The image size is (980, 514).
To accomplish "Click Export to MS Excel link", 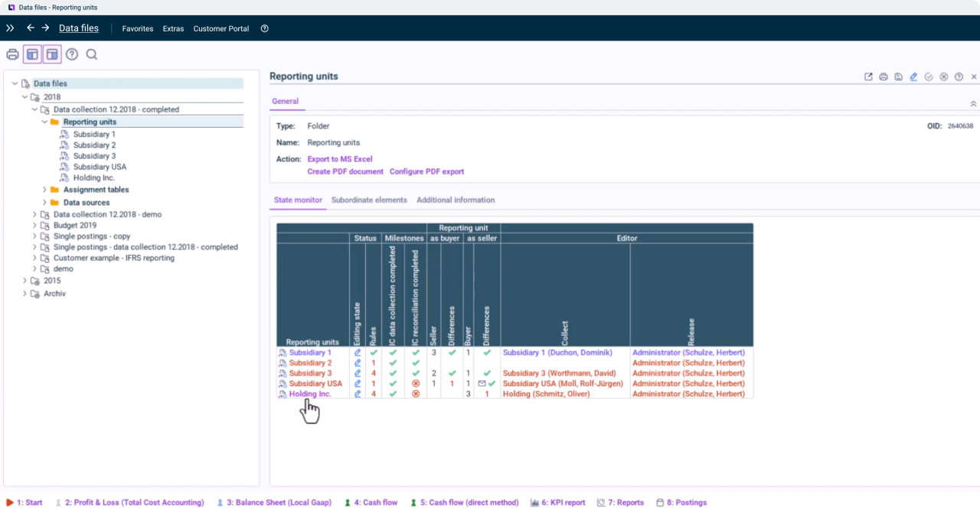I will 340,159.
